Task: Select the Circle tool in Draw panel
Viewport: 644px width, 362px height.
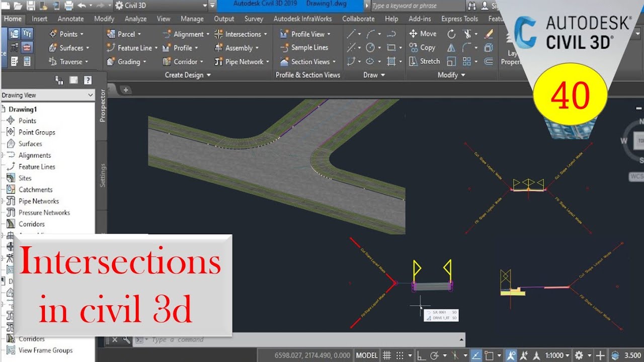Action: tap(370, 48)
